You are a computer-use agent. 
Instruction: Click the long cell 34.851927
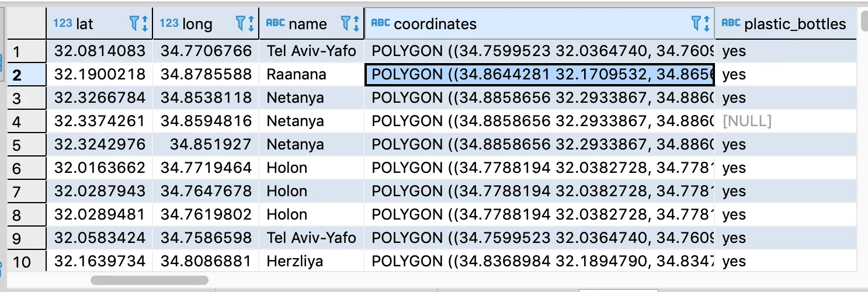pos(210,145)
